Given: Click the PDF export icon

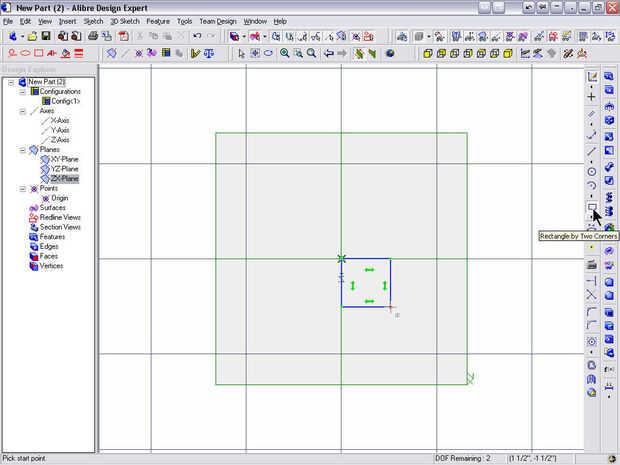Looking at the screenshot, I should coord(123,36).
